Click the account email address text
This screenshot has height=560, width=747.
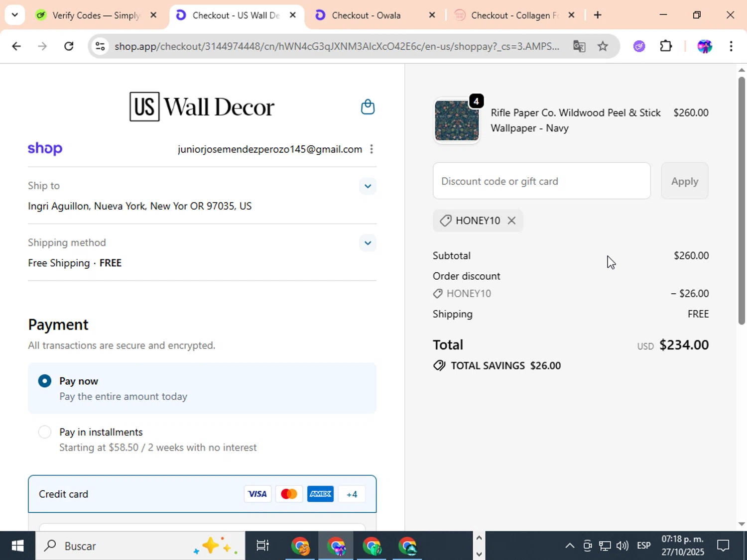coord(270,149)
